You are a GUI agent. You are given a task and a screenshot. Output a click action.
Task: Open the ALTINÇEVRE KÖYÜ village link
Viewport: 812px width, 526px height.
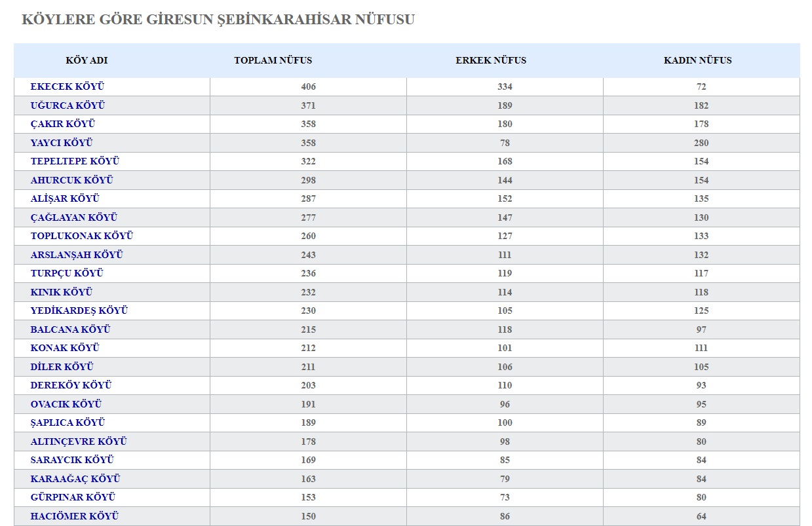click(79, 441)
